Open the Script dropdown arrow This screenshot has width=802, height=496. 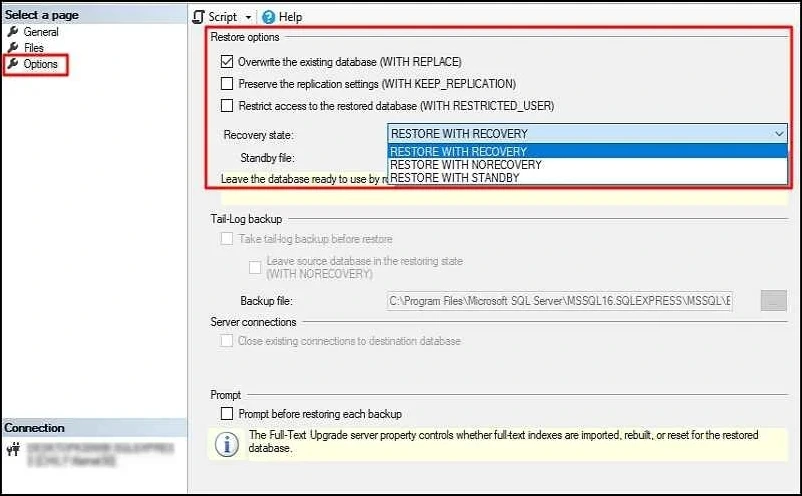[248, 17]
